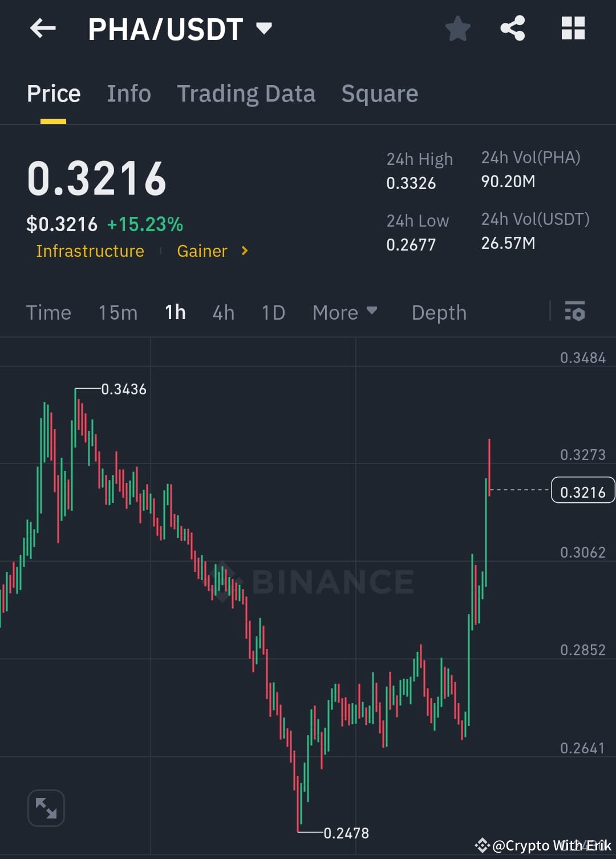
Task: Expand the More timeframes dropdown
Action: pos(345,312)
